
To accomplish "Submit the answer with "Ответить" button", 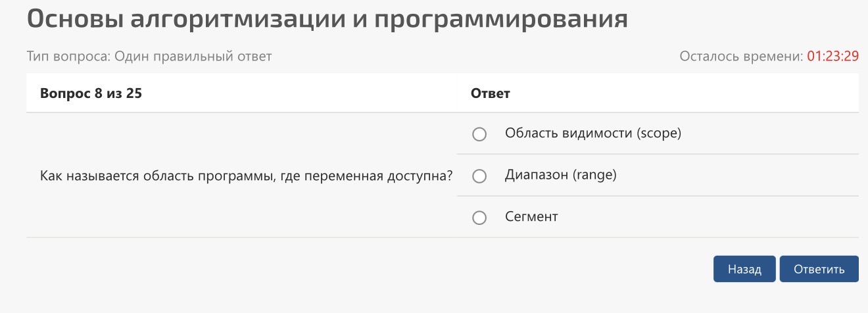I will pos(819,269).
